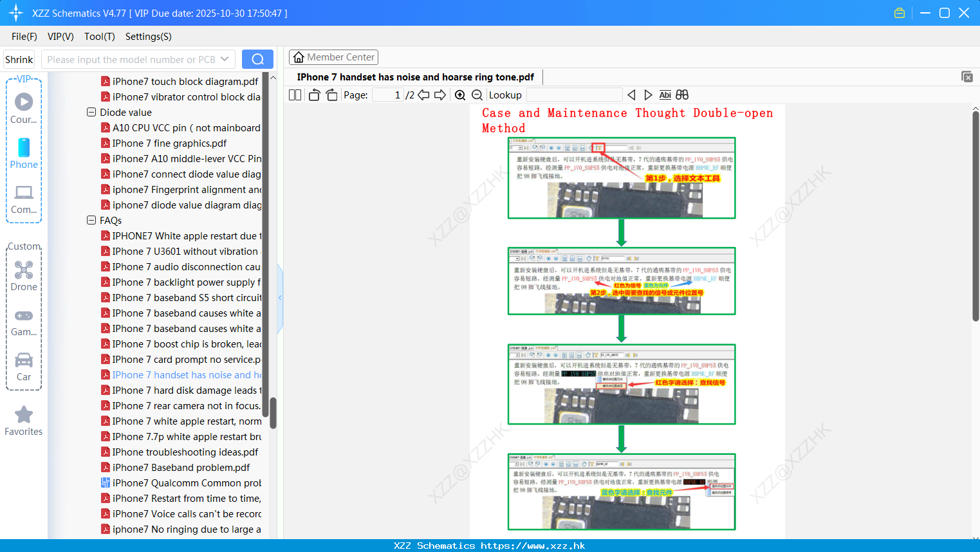
Task: Select the Computer sidebar category
Action: pyautogui.click(x=24, y=199)
